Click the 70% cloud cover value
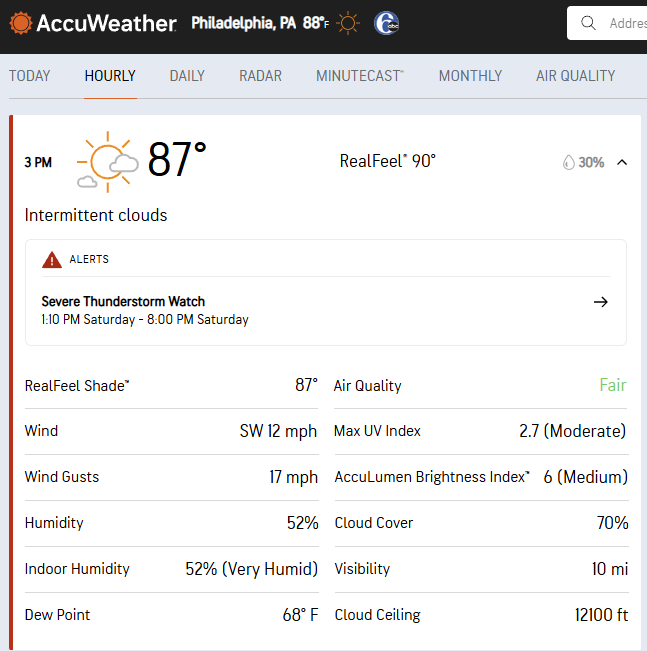Viewport: 647px width, 651px height. click(x=613, y=523)
